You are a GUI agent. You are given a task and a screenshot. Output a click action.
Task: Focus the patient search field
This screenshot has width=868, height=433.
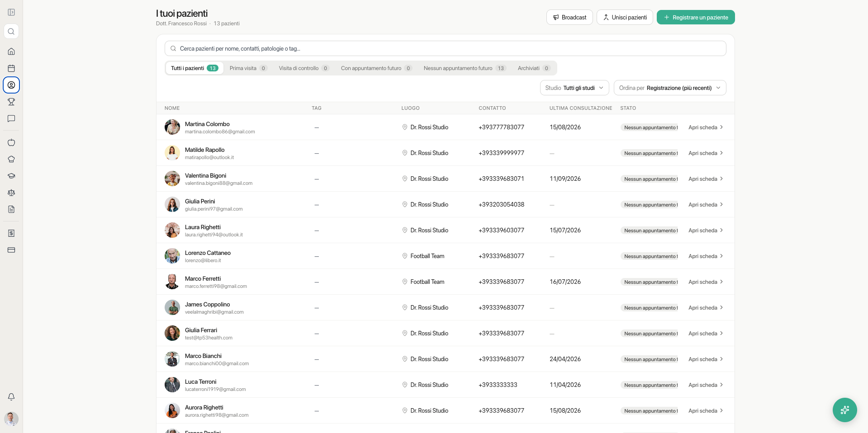tap(446, 48)
